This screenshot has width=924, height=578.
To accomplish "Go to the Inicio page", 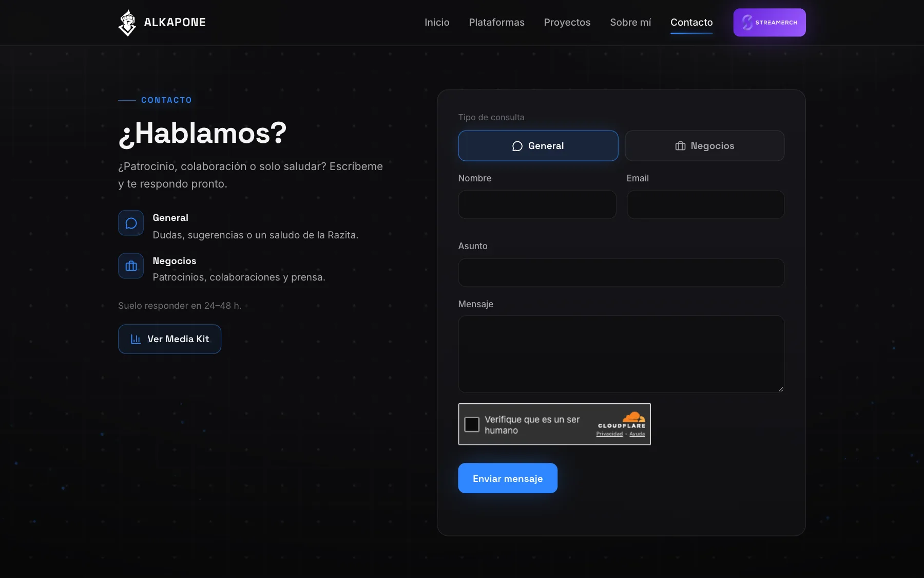I will (x=437, y=22).
